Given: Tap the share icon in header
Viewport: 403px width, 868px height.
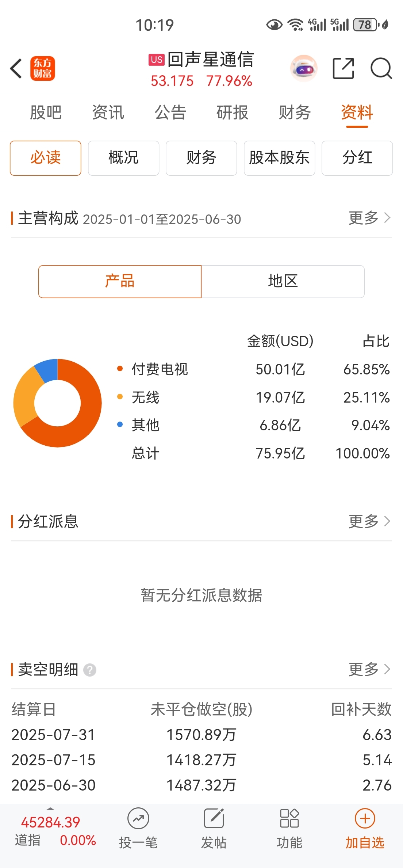Looking at the screenshot, I should (343, 68).
